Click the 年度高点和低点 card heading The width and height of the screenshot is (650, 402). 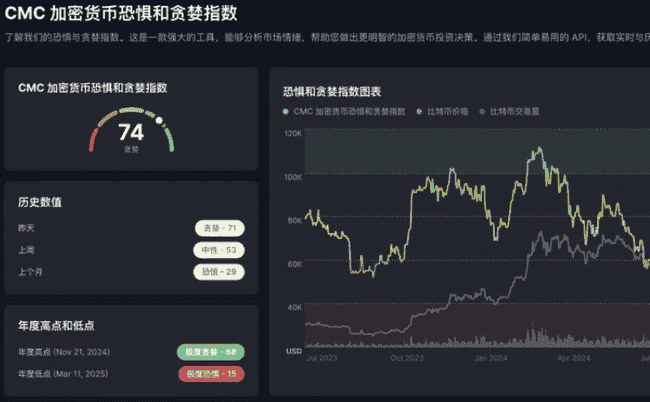coord(56,325)
